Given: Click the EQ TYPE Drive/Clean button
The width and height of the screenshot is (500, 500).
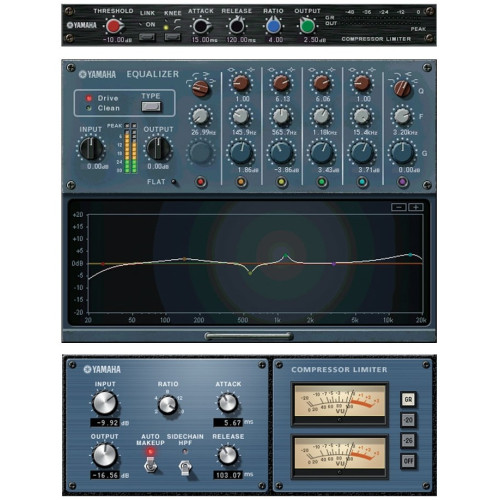Looking at the screenshot, I should [151, 107].
